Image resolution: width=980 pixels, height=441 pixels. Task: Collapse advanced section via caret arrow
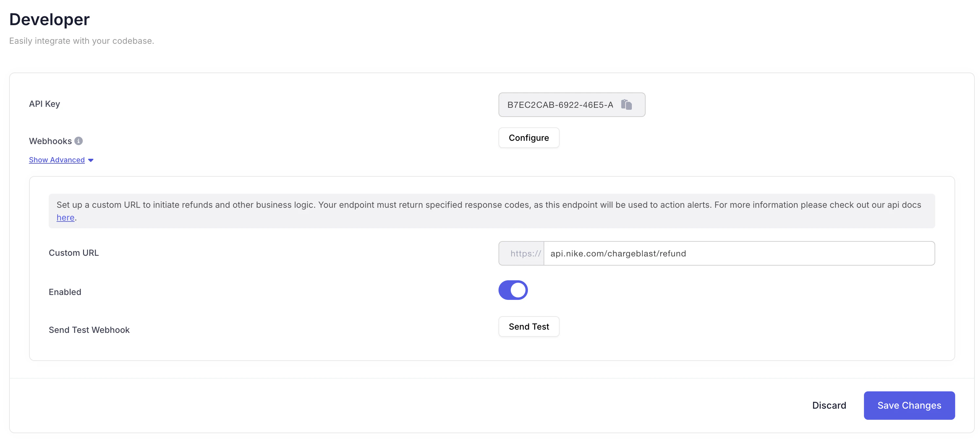(91, 160)
